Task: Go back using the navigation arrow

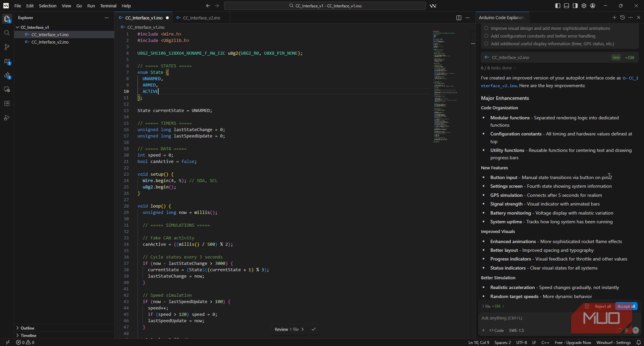Action: pos(208,6)
